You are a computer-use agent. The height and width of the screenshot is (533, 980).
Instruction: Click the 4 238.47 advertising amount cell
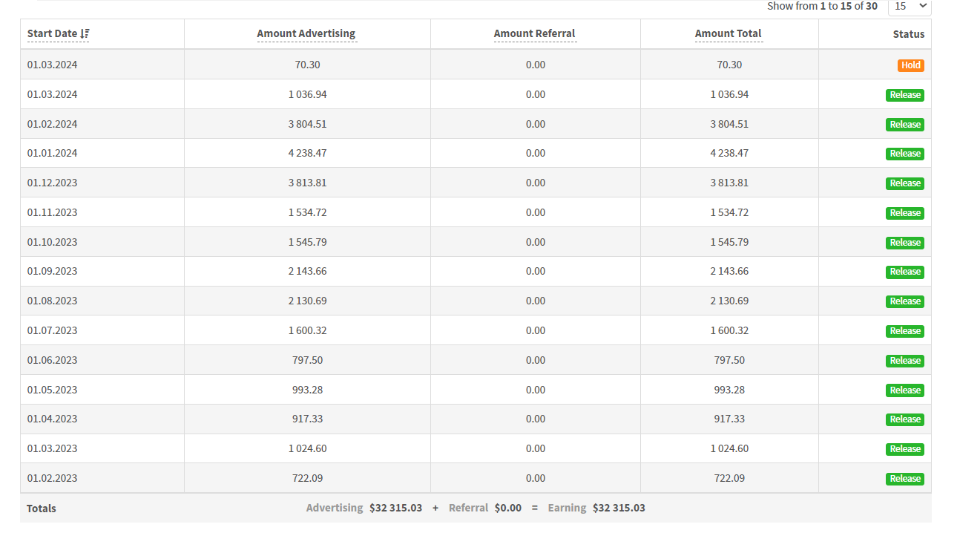click(307, 154)
